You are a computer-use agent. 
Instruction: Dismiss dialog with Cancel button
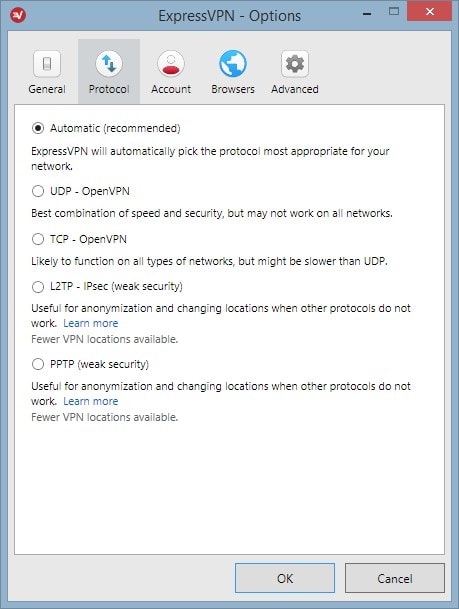tap(395, 578)
